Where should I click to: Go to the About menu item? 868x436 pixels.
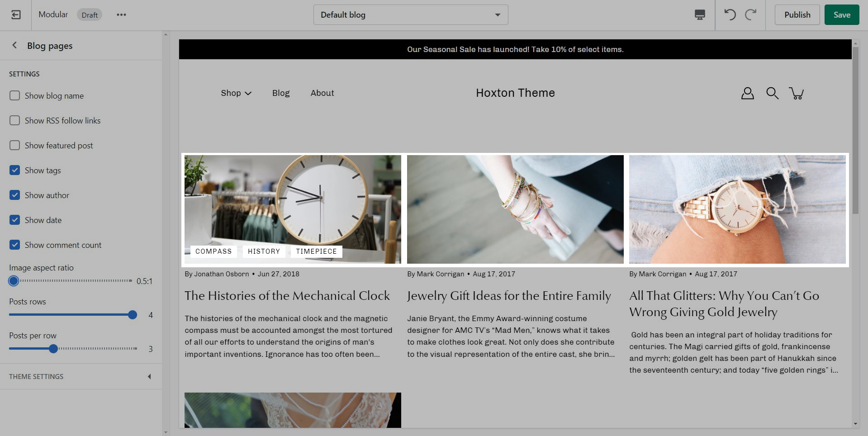(x=322, y=93)
